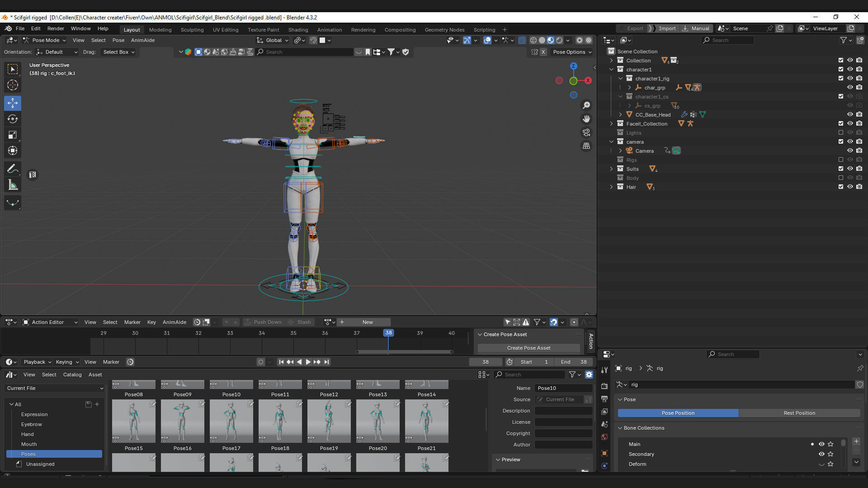Open the Pose Mode dropdown

44,40
